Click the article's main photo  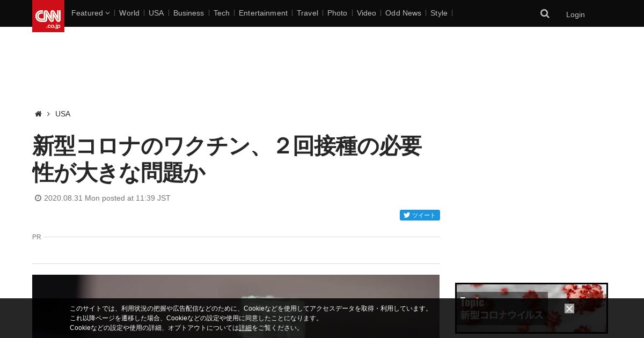pos(236,306)
